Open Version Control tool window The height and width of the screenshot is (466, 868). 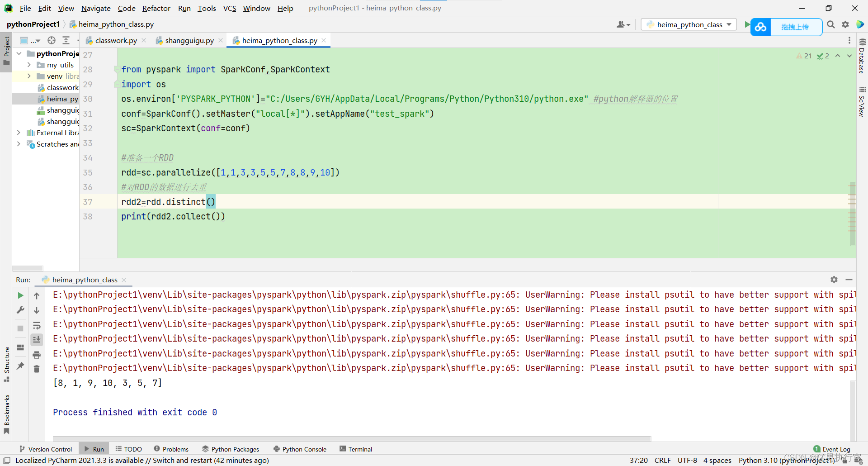[46, 449]
